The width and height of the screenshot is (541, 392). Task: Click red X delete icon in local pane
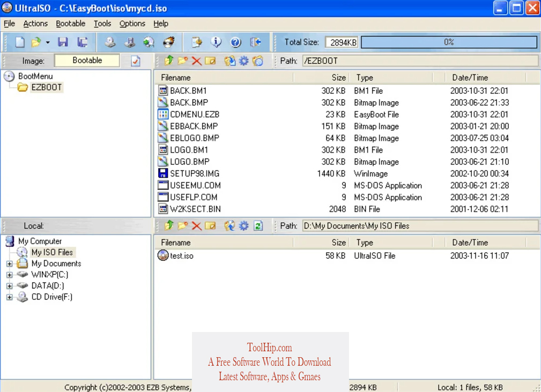point(196,225)
